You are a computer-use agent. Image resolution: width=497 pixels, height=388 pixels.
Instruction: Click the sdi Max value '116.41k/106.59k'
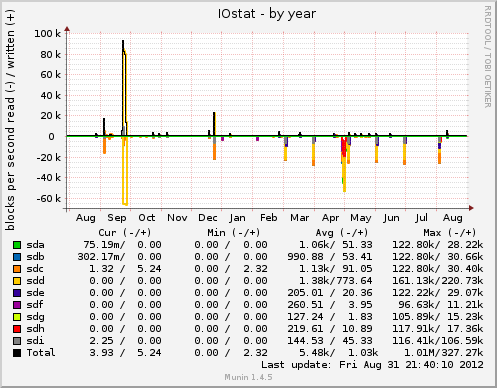(x=437, y=341)
